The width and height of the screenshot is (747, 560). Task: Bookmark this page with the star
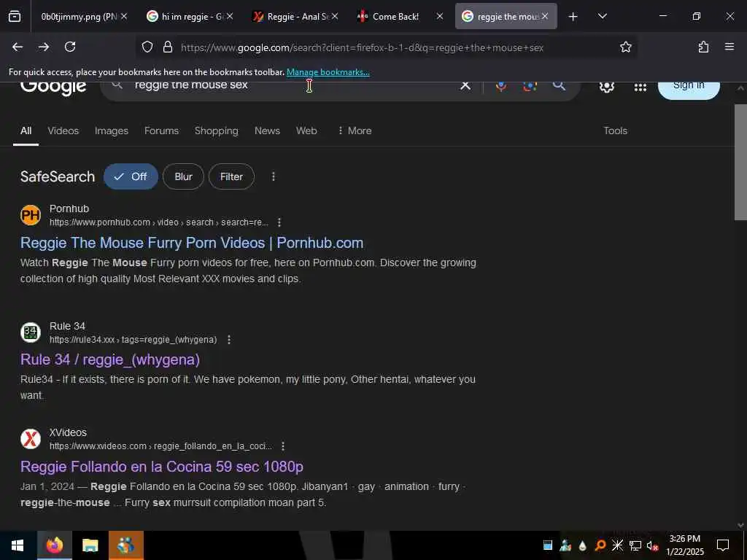[x=625, y=47]
